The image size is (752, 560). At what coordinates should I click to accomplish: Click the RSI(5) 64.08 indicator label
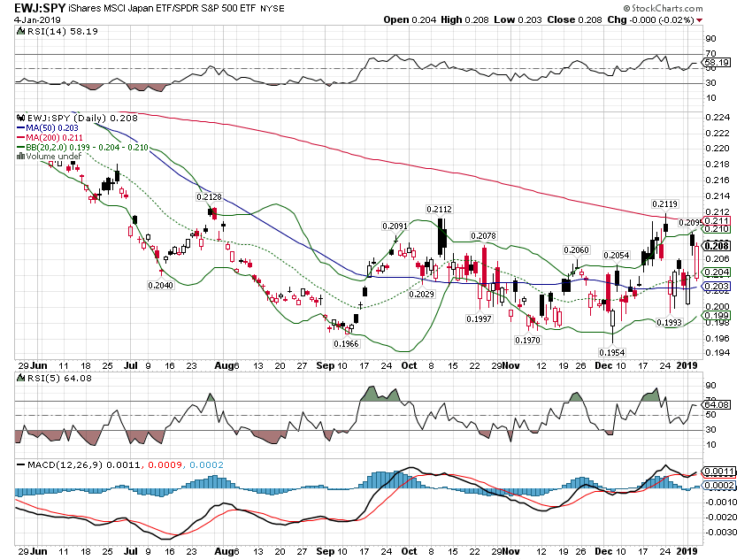(x=60, y=379)
